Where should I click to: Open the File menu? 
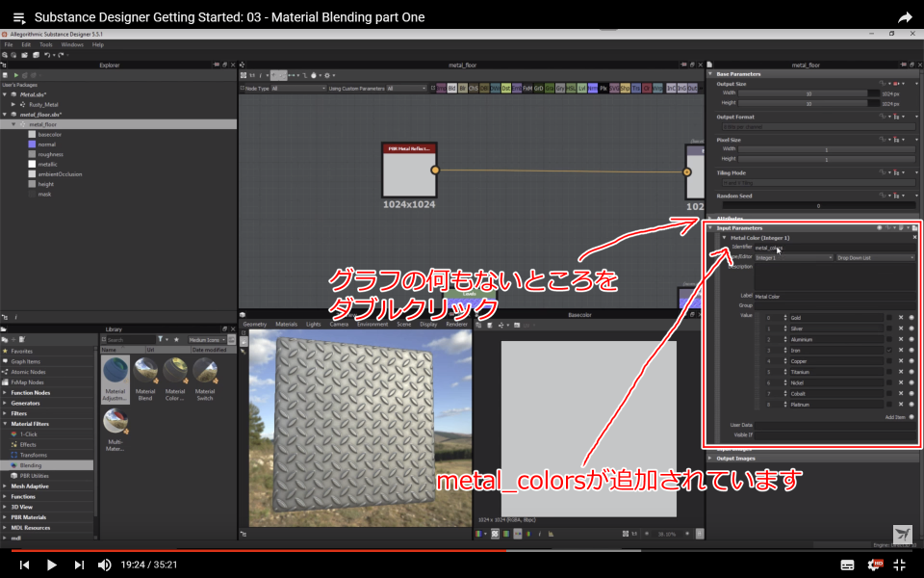[x=9, y=45]
